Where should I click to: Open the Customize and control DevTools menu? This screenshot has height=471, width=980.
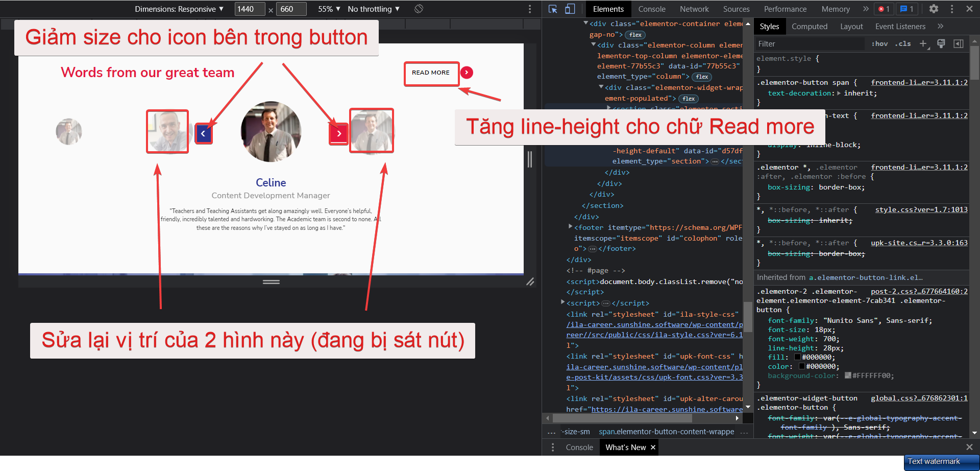pyautogui.click(x=952, y=9)
